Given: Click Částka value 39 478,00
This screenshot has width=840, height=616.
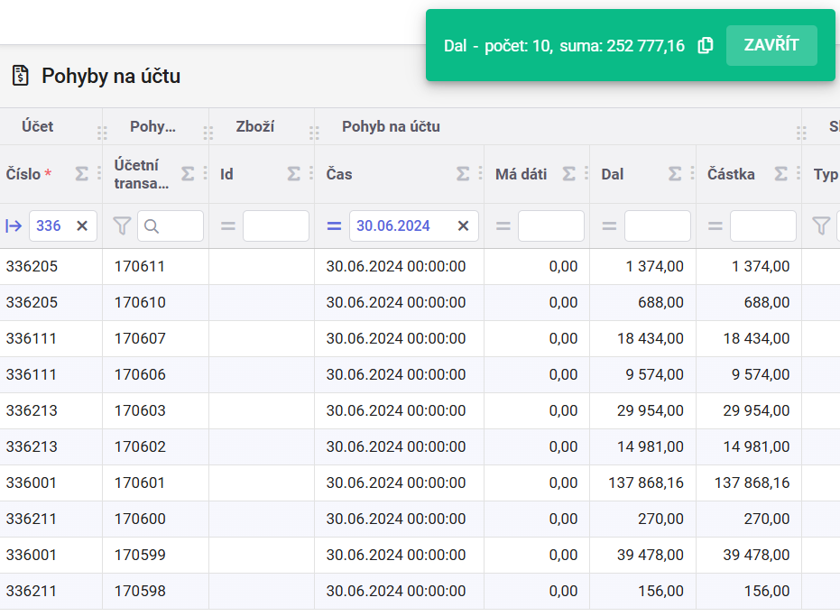Looking at the screenshot, I should (x=756, y=555).
